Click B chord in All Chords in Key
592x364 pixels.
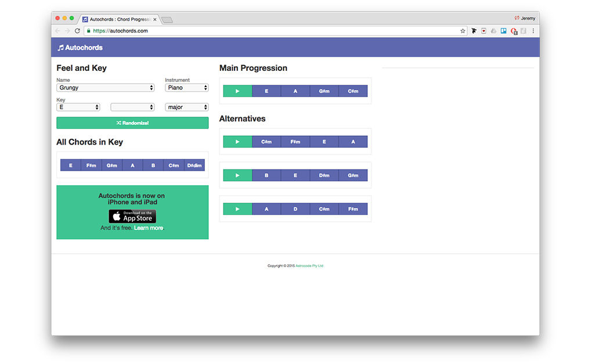point(153,165)
